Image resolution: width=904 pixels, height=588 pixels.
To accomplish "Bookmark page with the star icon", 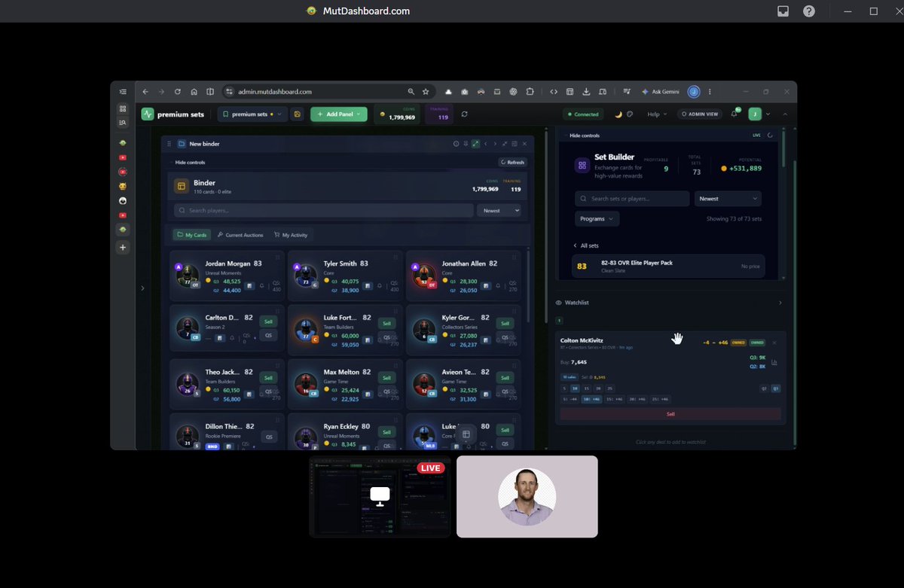I will [426, 92].
